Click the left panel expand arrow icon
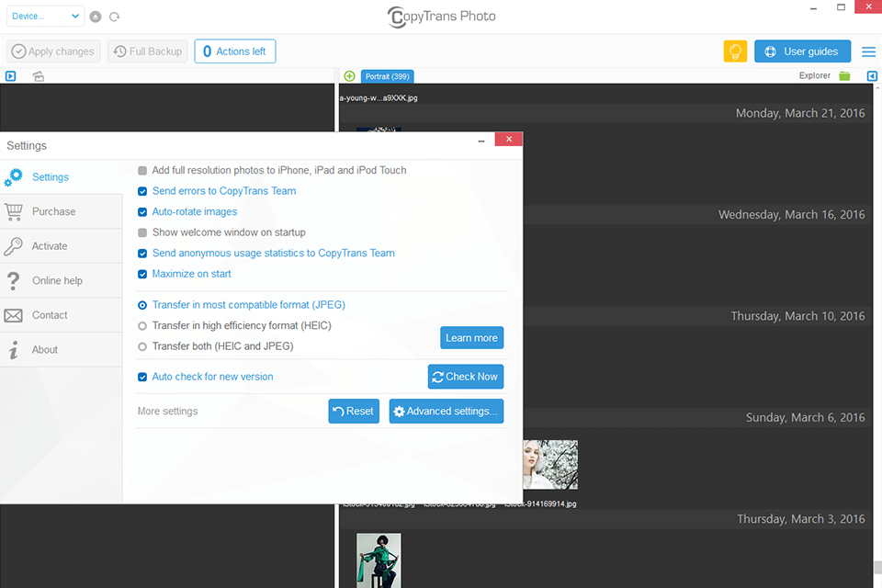 pos(11,76)
